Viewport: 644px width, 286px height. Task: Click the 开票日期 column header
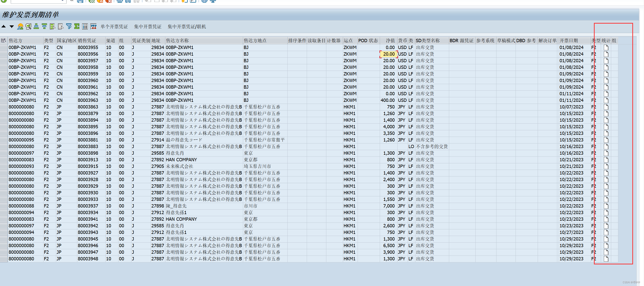pyautogui.click(x=575, y=41)
